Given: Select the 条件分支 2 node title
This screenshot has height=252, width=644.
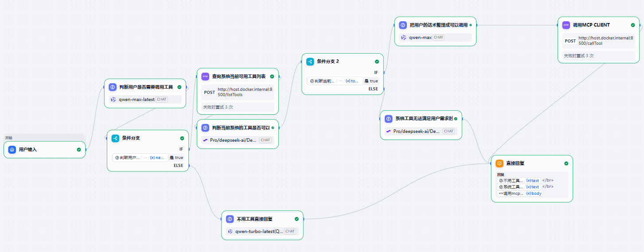Looking at the screenshot, I should point(328,62).
